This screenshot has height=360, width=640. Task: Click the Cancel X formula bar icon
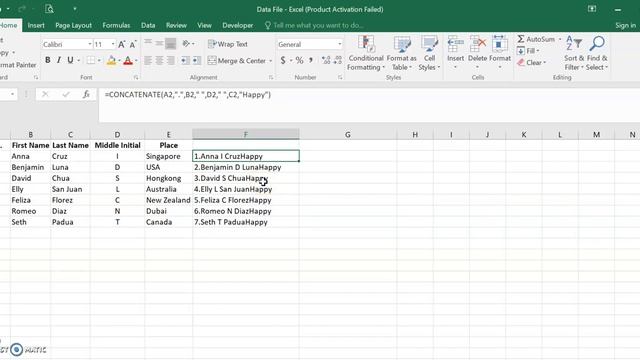[x=45, y=95]
